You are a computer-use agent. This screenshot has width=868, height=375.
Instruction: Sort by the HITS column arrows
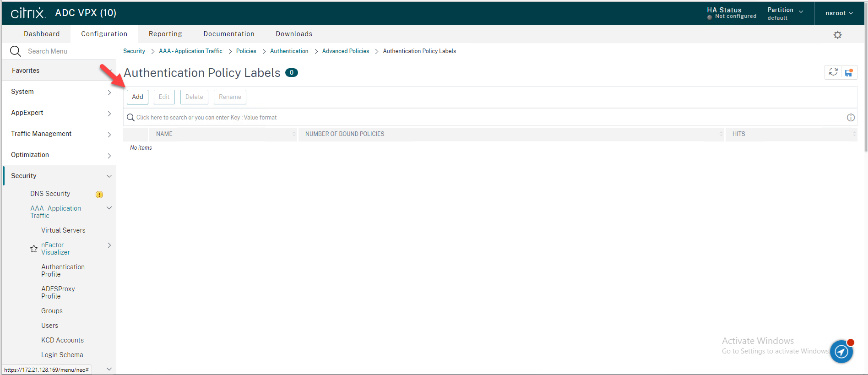854,134
